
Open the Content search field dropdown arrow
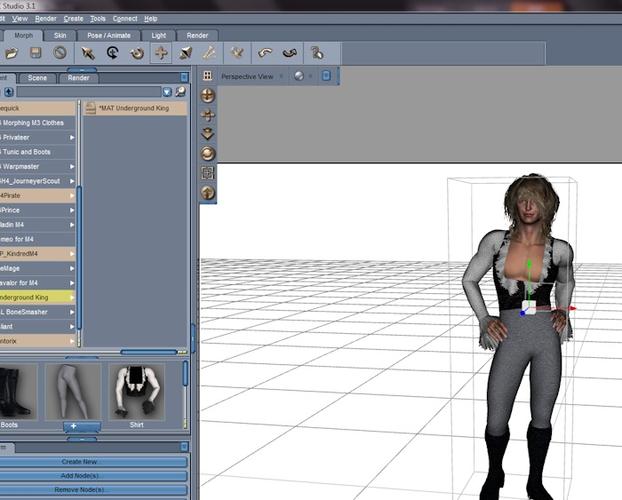(x=167, y=92)
